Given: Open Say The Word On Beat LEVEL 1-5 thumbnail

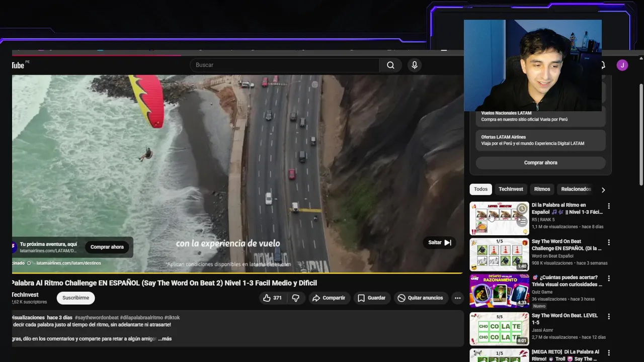Looking at the screenshot, I should pyautogui.click(x=499, y=329).
